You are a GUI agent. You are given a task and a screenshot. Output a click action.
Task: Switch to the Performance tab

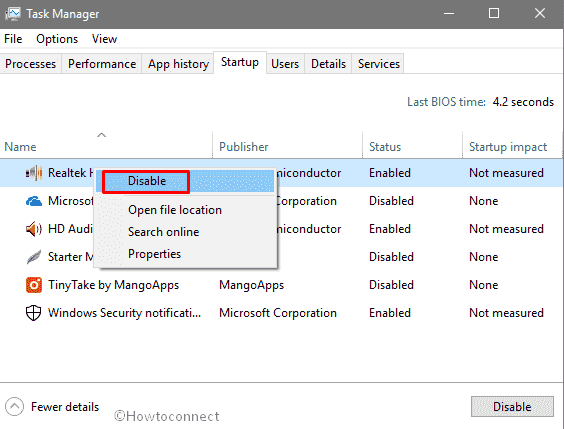pos(102,64)
